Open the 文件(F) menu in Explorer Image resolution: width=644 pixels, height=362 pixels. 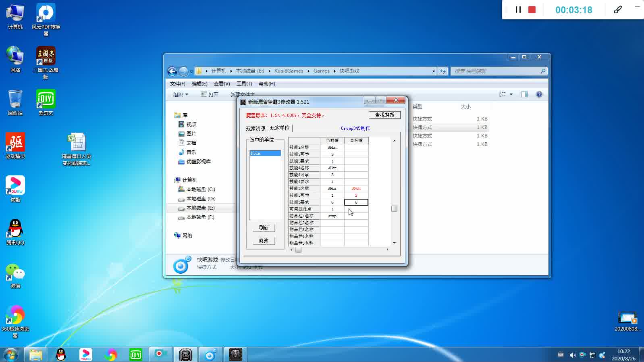click(x=177, y=84)
